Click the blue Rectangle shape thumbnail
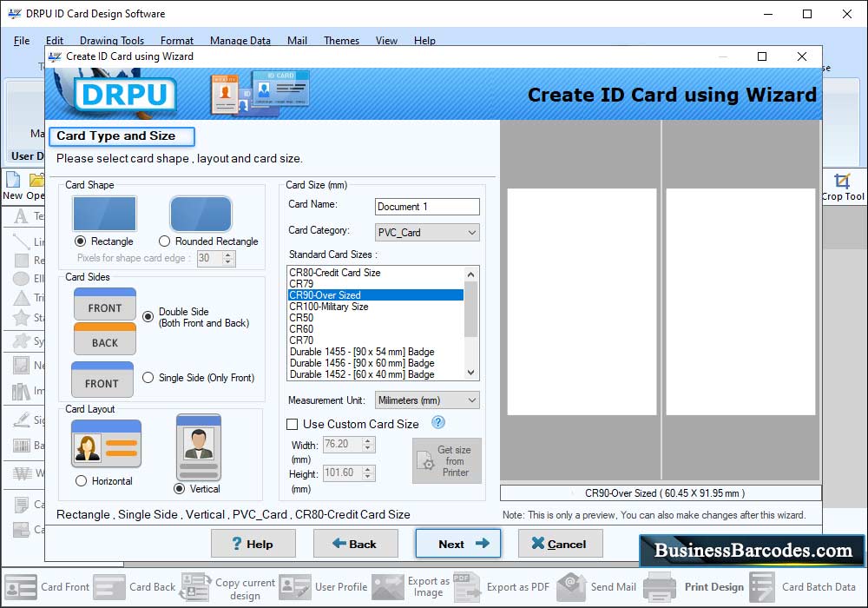This screenshot has width=868, height=608. coord(105,213)
